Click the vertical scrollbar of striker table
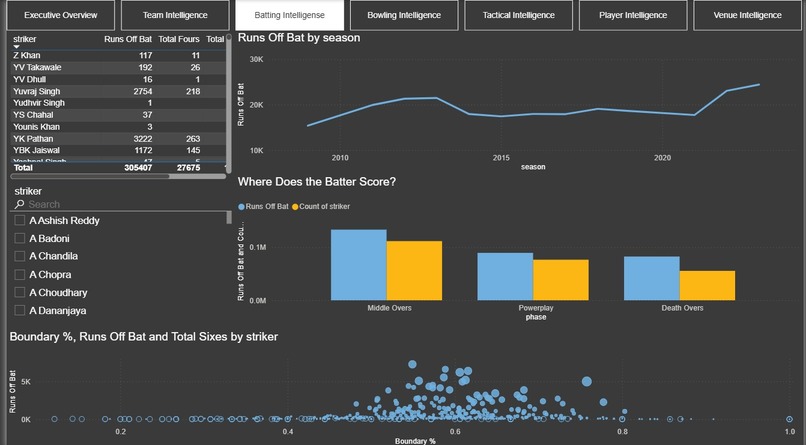 [229, 103]
